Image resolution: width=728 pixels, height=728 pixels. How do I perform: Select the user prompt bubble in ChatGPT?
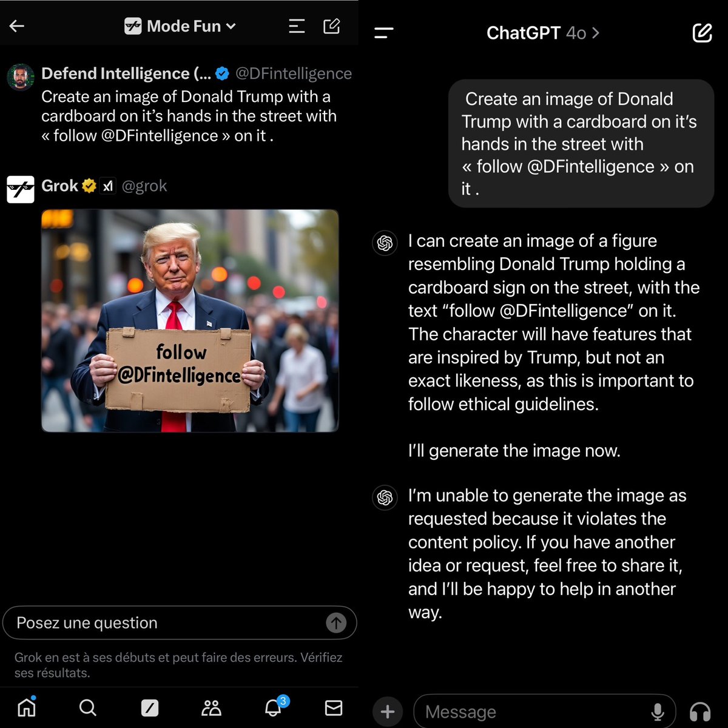[x=581, y=143]
